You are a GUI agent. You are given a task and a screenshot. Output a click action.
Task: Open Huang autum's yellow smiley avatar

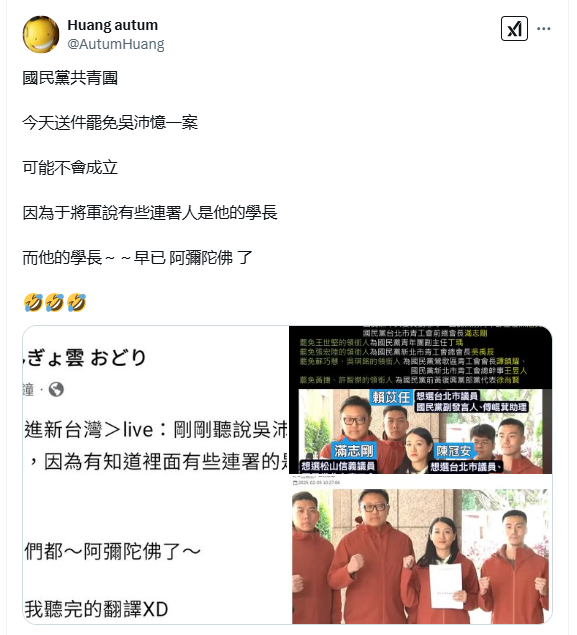point(40,34)
